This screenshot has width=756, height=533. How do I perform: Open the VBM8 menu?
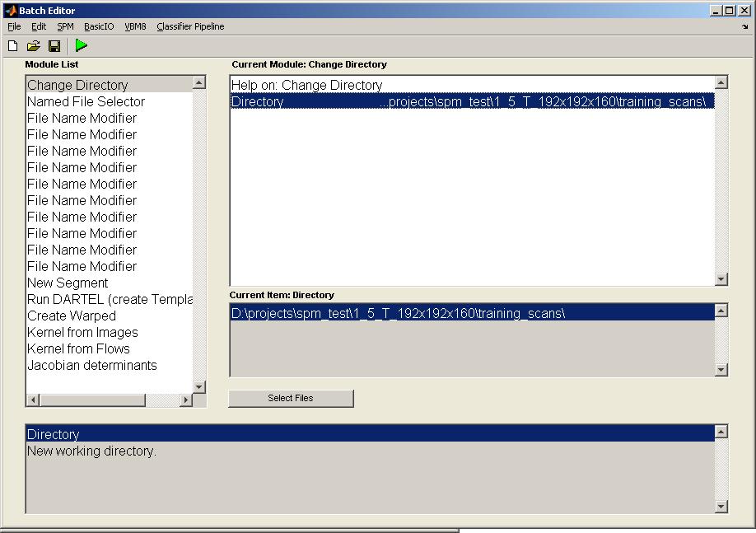[135, 26]
